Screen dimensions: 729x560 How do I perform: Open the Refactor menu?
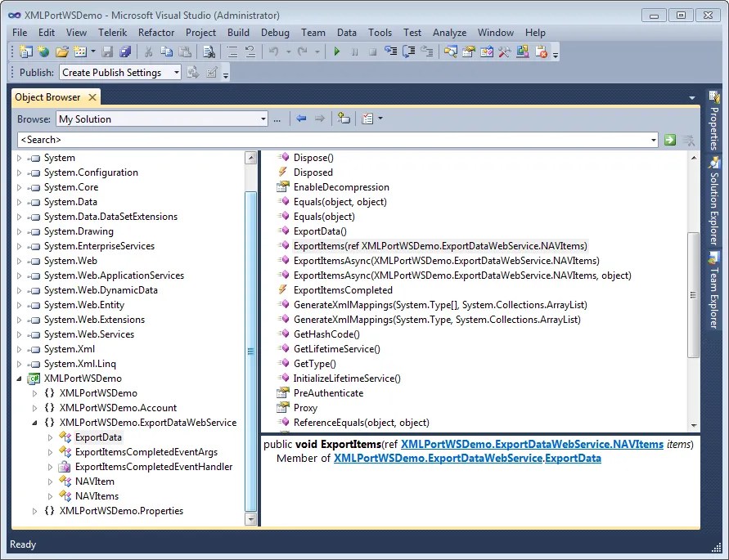tap(156, 33)
